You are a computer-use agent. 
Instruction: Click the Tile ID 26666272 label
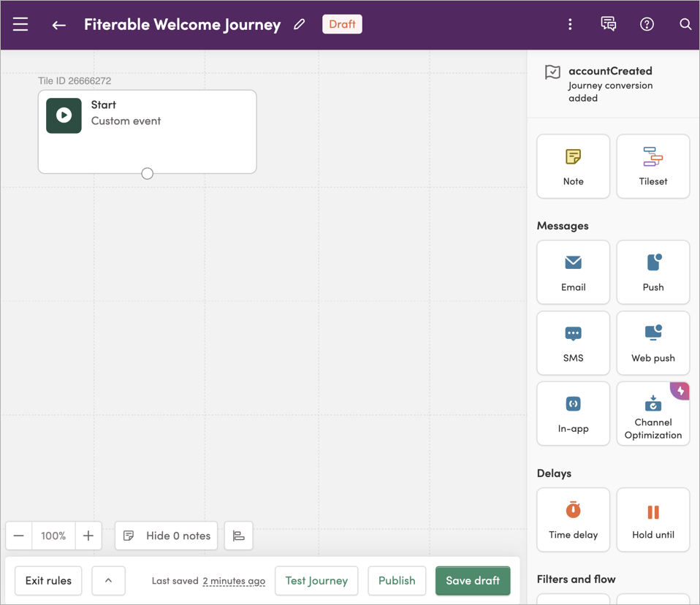coord(75,81)
